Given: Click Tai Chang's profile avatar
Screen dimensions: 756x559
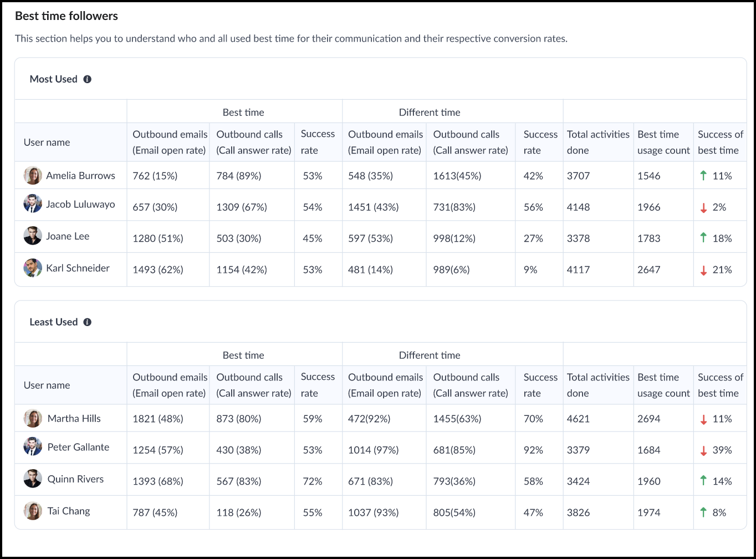Looking at the screenshot, I should coord(33,511).
